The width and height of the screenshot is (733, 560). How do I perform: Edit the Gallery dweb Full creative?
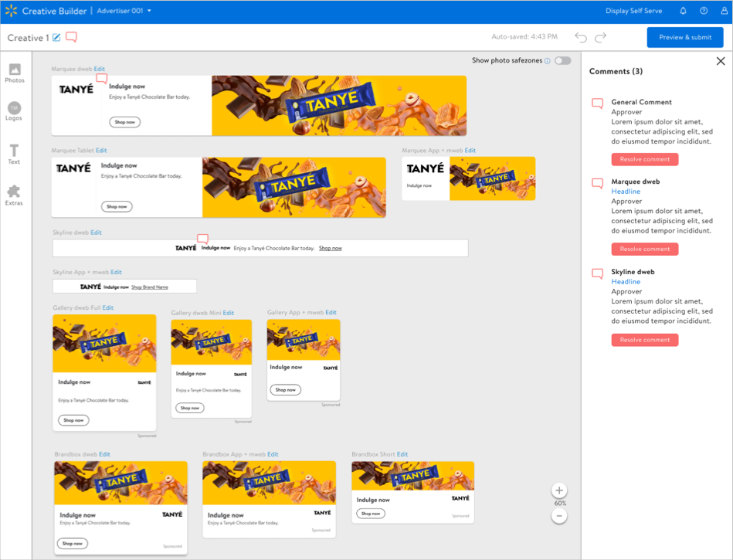(x=108, y=307)
